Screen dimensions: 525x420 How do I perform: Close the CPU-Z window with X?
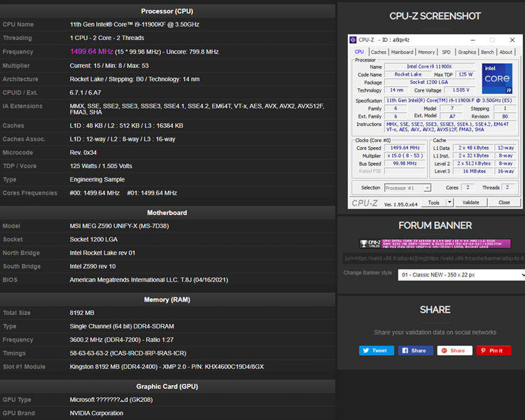click(512, 40)
